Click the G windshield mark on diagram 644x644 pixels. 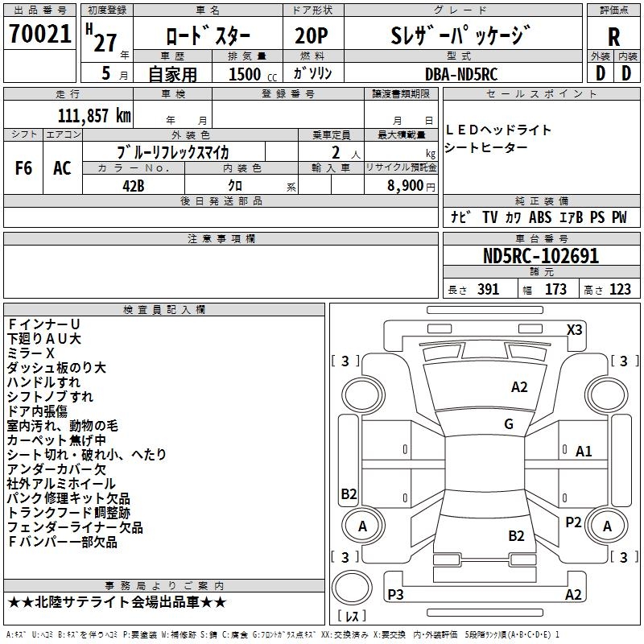pyautogui.click(x=509, y=423)
